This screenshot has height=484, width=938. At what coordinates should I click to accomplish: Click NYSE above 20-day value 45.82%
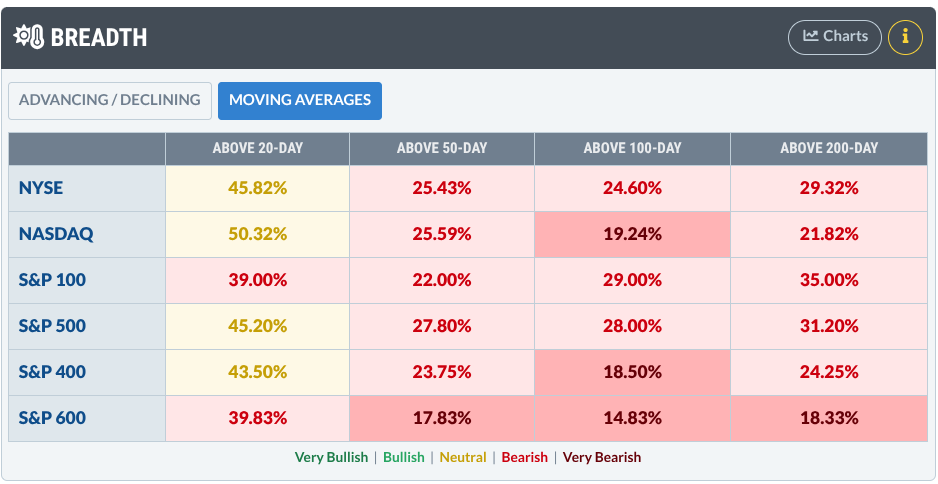point(257,188)
